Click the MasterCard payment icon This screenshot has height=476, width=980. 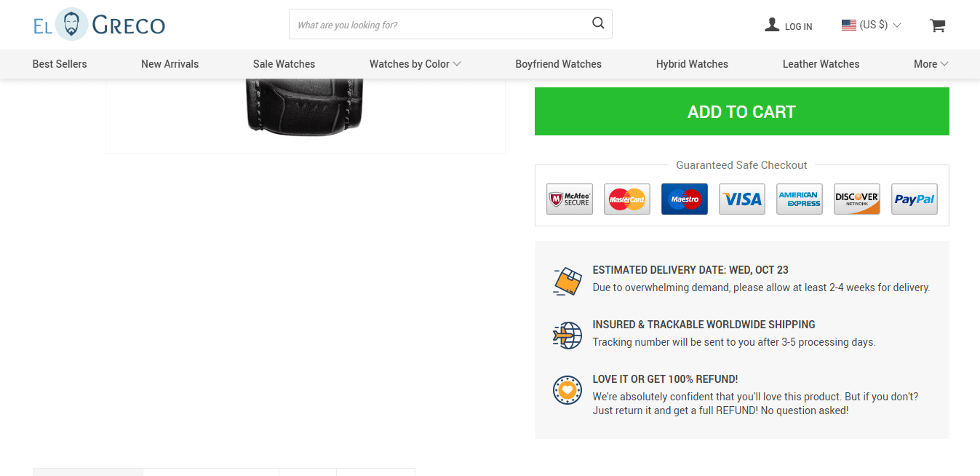click(x=627, y=199)
